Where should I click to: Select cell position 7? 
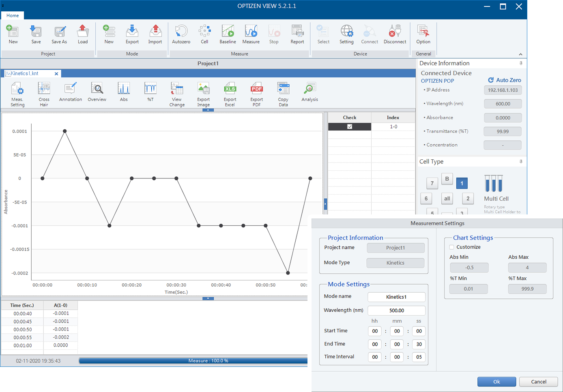[x=432, y=183]
